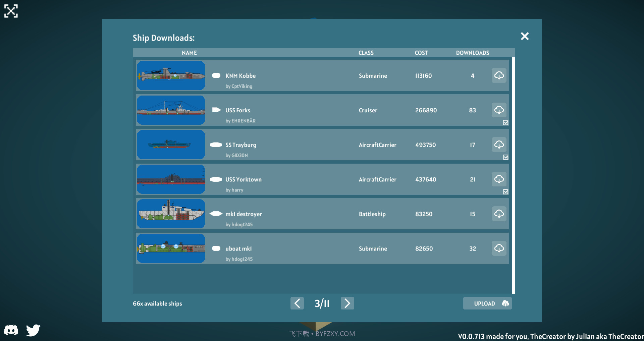This screenshot has width=644, height=341.
Task: Download the USS Forks cruiser
Action: [x=499, y=110]
